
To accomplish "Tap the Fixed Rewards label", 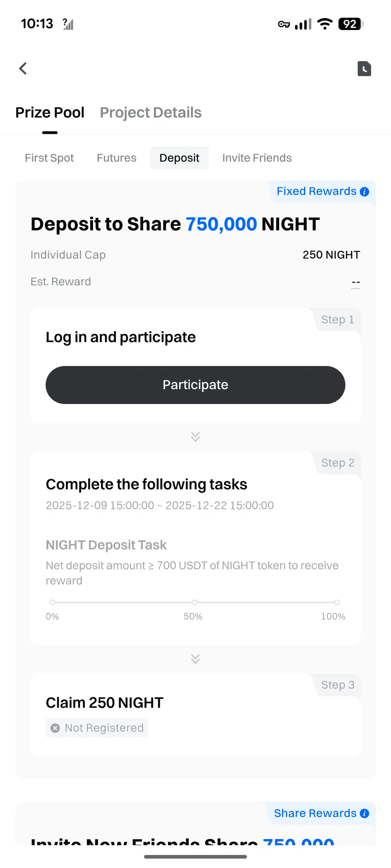I will click(x=316, y=191).
